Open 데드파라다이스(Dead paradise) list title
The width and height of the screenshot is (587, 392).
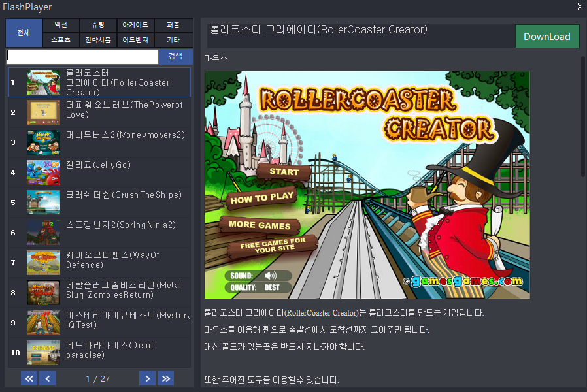(110, 350)
